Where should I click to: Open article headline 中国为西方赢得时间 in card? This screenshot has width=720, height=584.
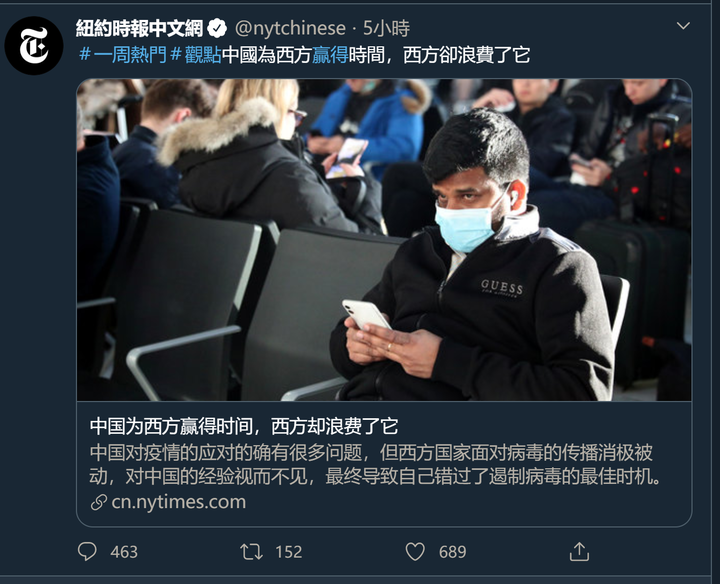244,427
